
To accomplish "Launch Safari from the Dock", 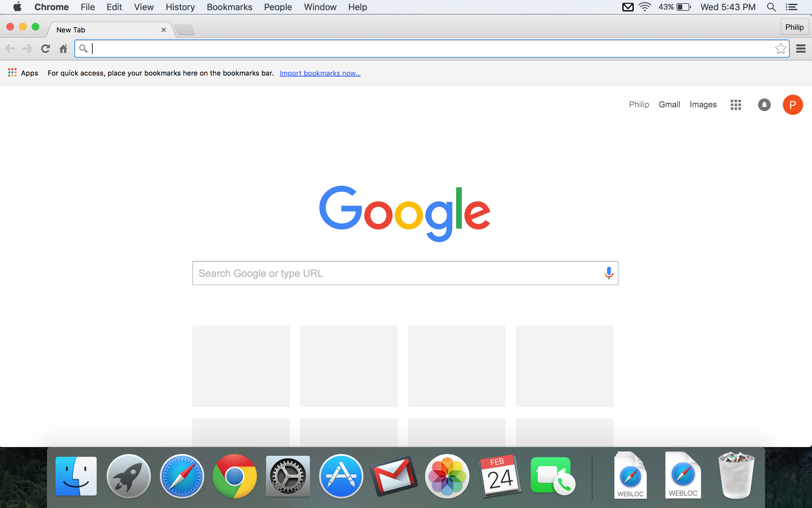I will 181,476.
